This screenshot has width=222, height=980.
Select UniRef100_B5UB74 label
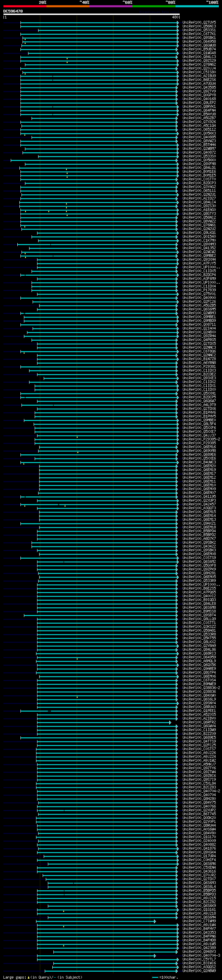click(199, 49)
